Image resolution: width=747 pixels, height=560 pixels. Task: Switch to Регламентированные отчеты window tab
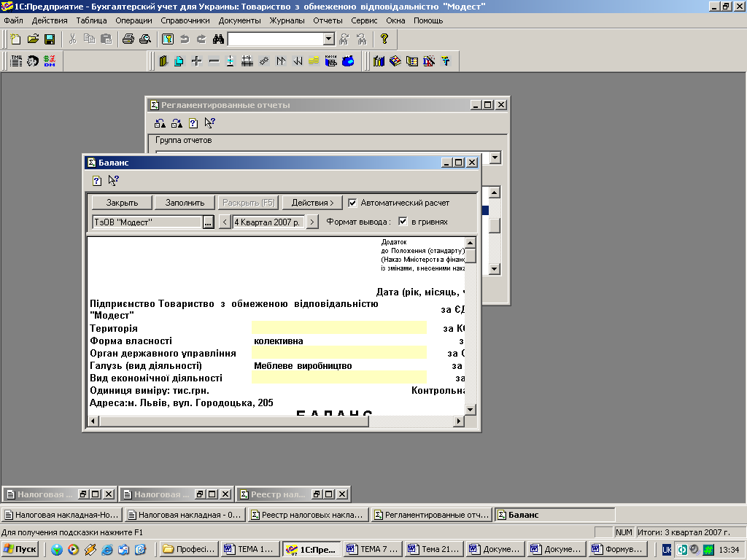point(432,515)
